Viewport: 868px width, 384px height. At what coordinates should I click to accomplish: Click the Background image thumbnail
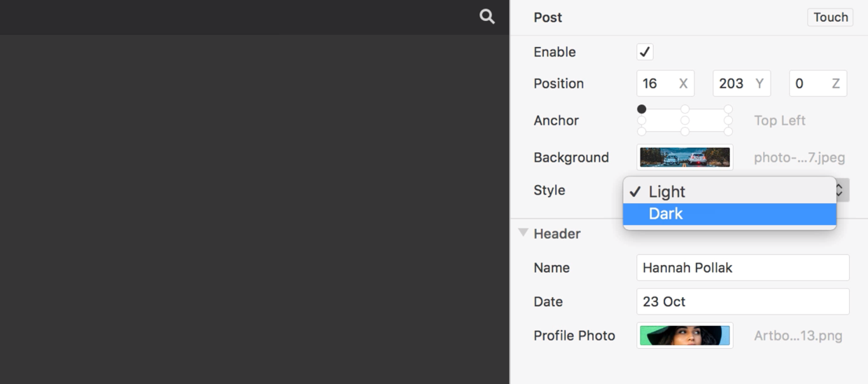pyautogui.click(x=685, y=157)
